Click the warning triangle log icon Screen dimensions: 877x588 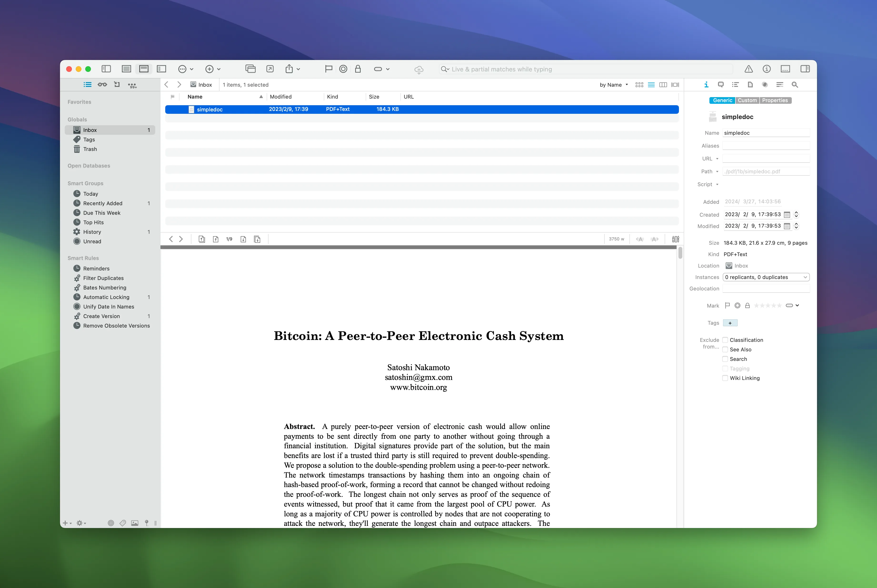[748, 69]
